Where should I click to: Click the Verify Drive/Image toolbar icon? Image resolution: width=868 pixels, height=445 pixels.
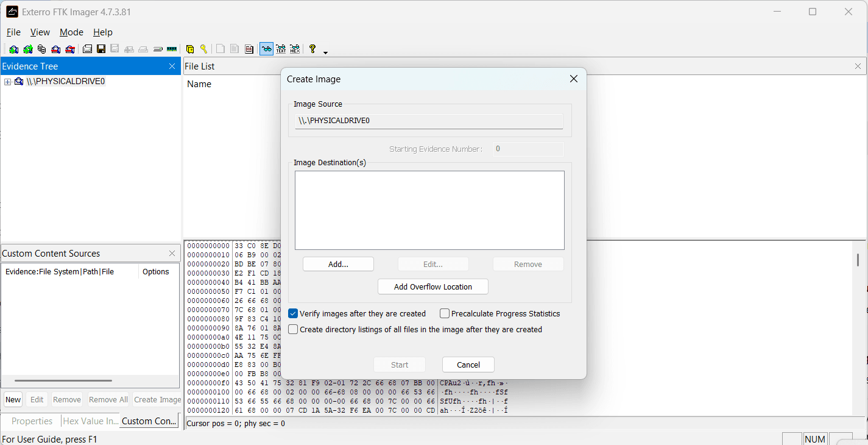[x=158, y=49]
